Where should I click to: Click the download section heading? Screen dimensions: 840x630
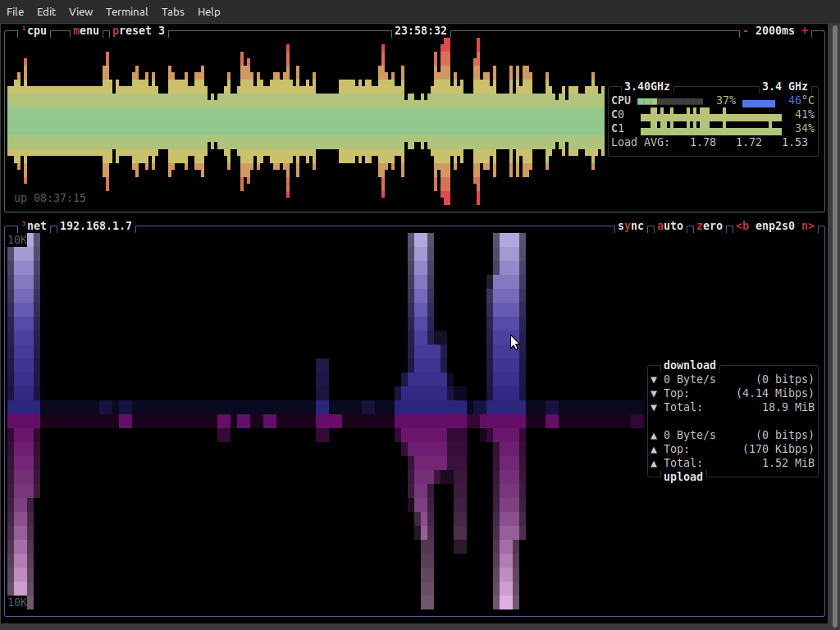point(690,365)
